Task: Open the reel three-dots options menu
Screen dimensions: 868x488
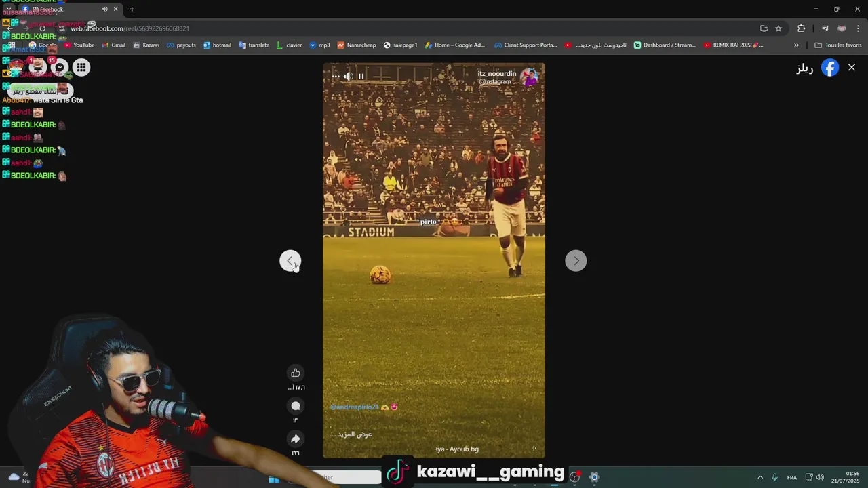Action: click(335, 77)
